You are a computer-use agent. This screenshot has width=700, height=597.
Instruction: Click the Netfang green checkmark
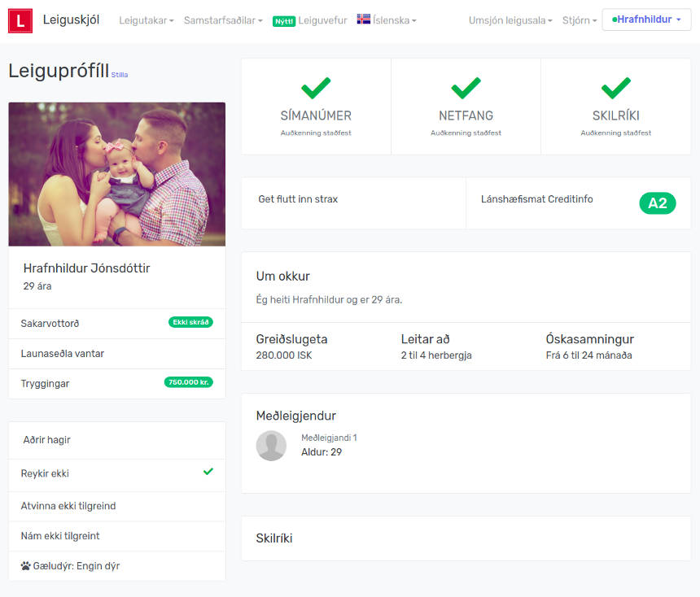click(466, 88)
